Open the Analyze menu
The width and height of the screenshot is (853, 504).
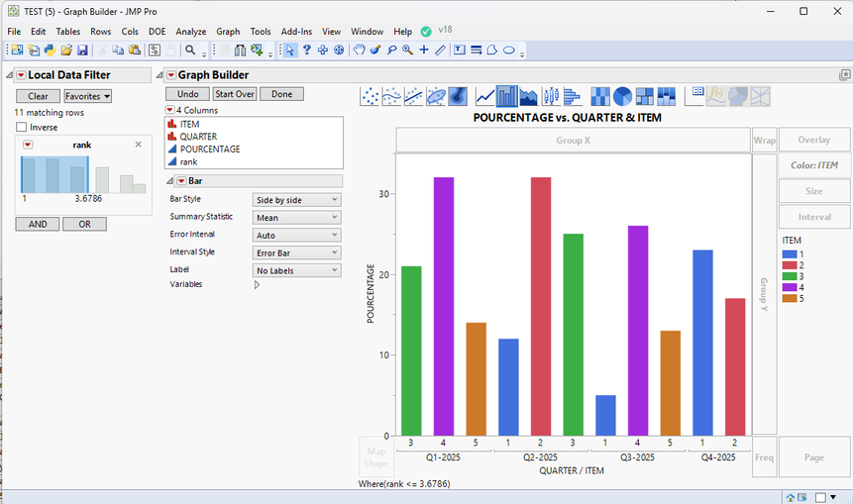(191, 32)
